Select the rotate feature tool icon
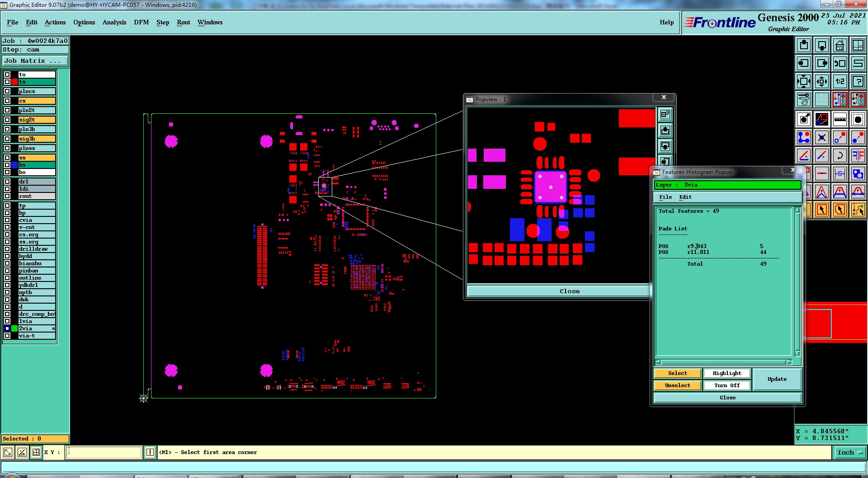 840,156
